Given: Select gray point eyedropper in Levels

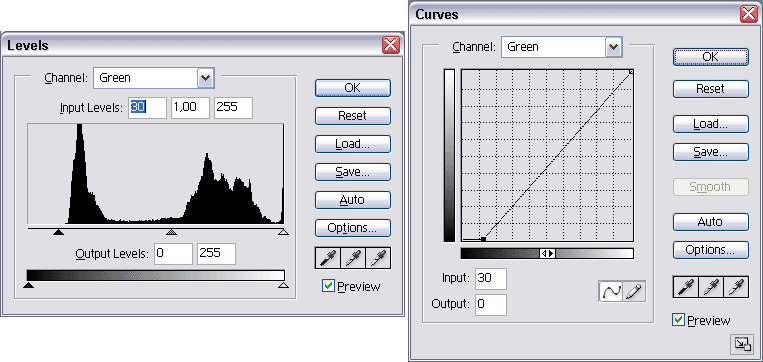Looking at the screenshot, I should click(353, 258).
